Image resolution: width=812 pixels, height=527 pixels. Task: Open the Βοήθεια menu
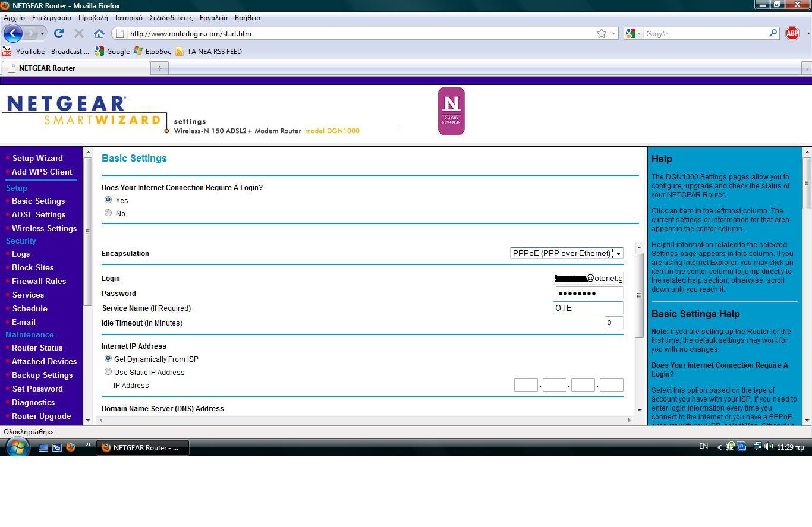tap(247, 18)
